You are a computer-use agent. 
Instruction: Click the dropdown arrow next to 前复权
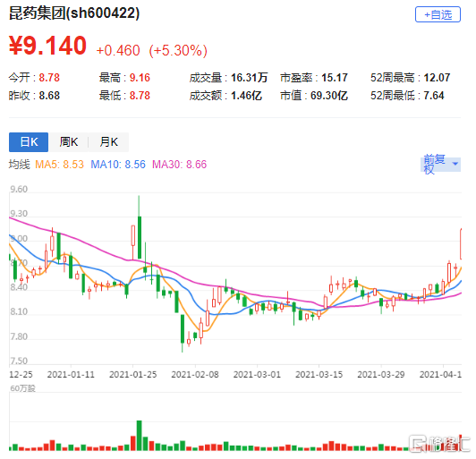coord(455,164)
